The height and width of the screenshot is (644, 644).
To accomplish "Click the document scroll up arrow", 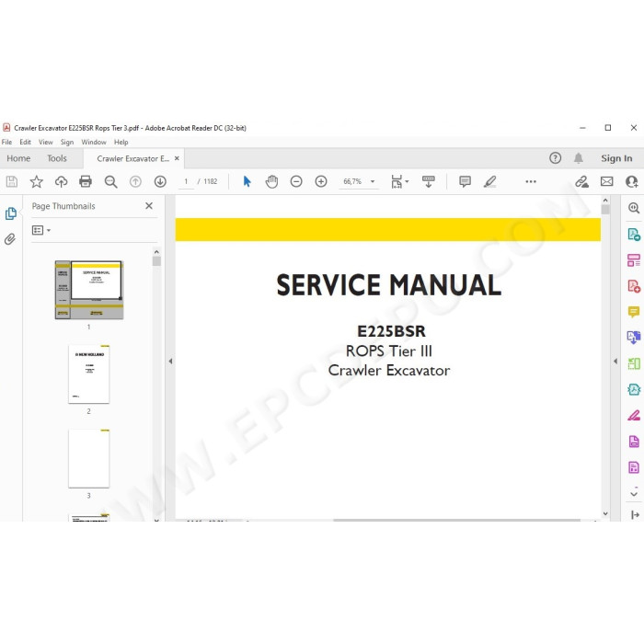I will click(x=605, y=201).
